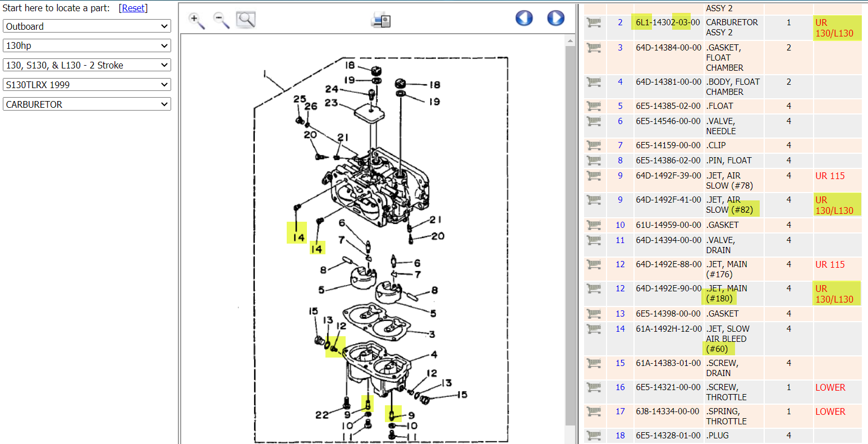Select part number 64D-1492E-90-00
868x444 pixels.
pos(668,288)
